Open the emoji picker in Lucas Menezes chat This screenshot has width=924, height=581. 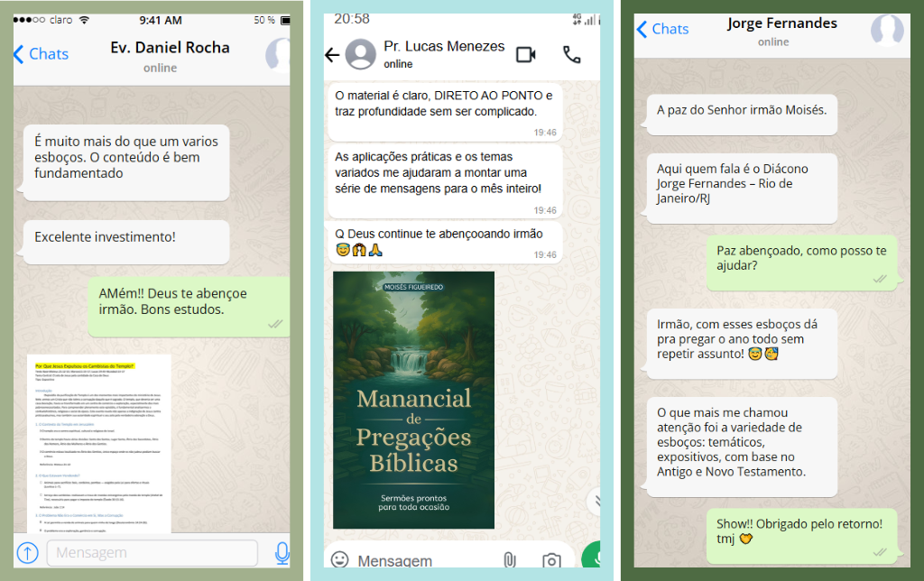[340, 560]
